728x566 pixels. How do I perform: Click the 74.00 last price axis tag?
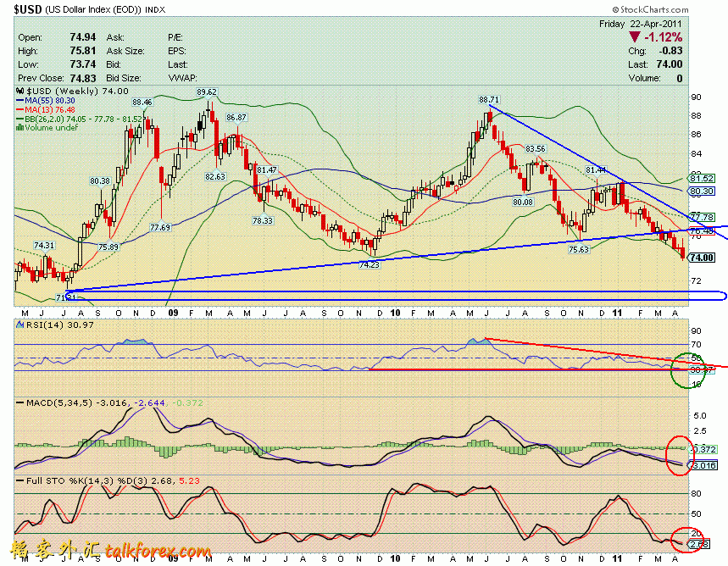701,258
